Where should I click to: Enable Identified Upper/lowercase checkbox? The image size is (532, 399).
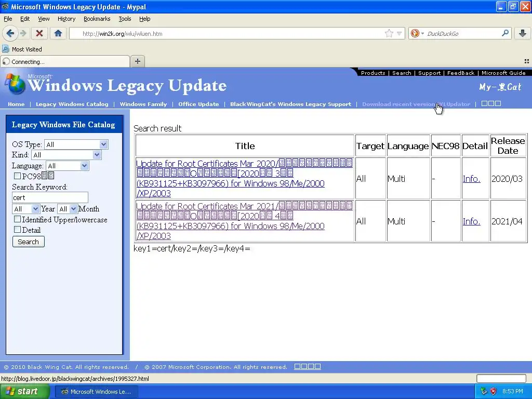pos(17,219)
